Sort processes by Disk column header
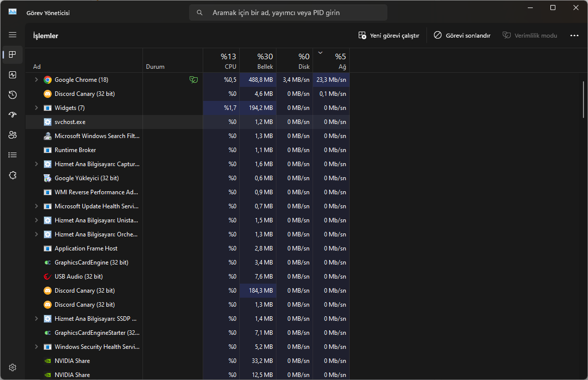Viewport: 588px width, 380px height. pyautogui.click(x=295, y=60)
